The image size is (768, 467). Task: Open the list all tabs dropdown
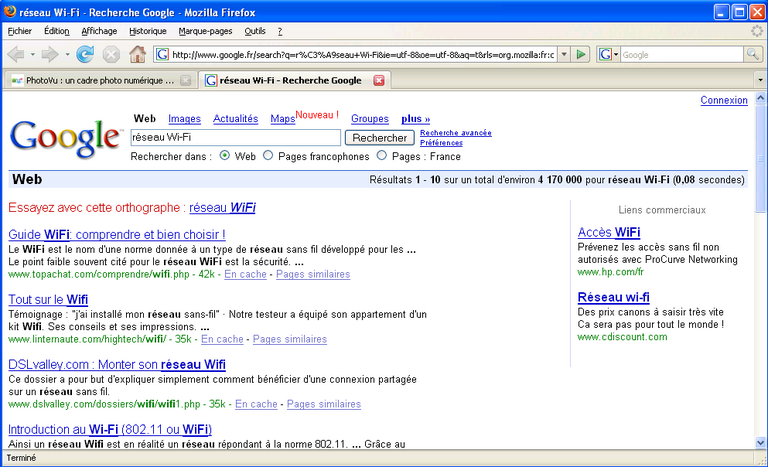[760, 79]
